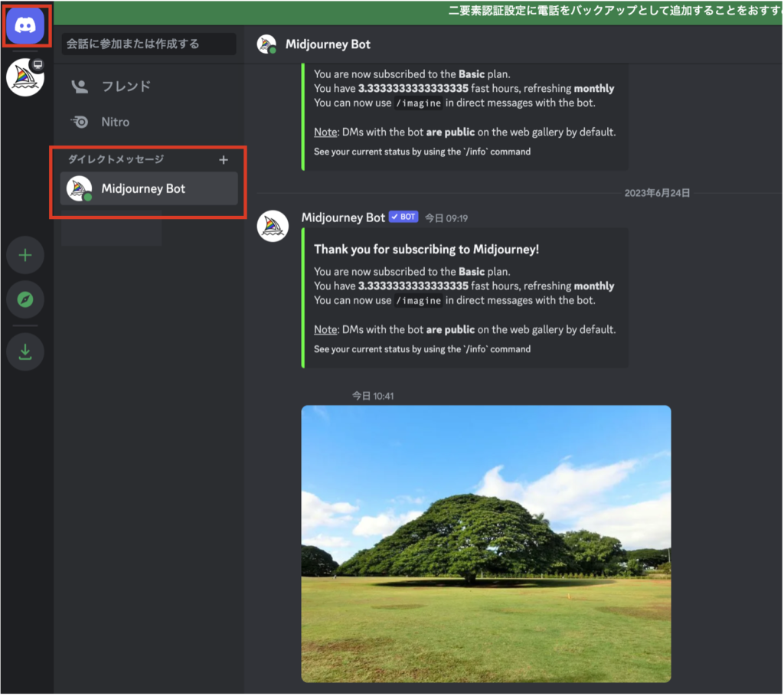The height and width of the screenshot is (696, 784).
Task: Click the Midjourney Bot avatar in the chat header
Action: [266, 44]
